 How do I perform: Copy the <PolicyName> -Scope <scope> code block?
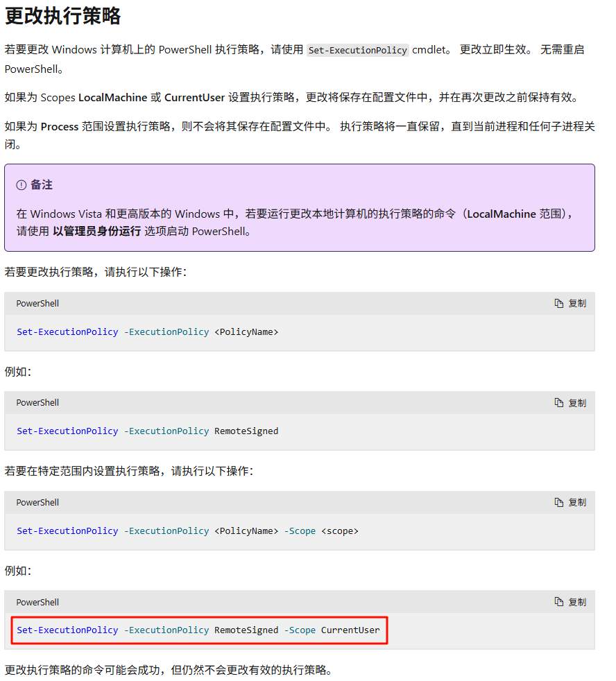pos(570,502)
